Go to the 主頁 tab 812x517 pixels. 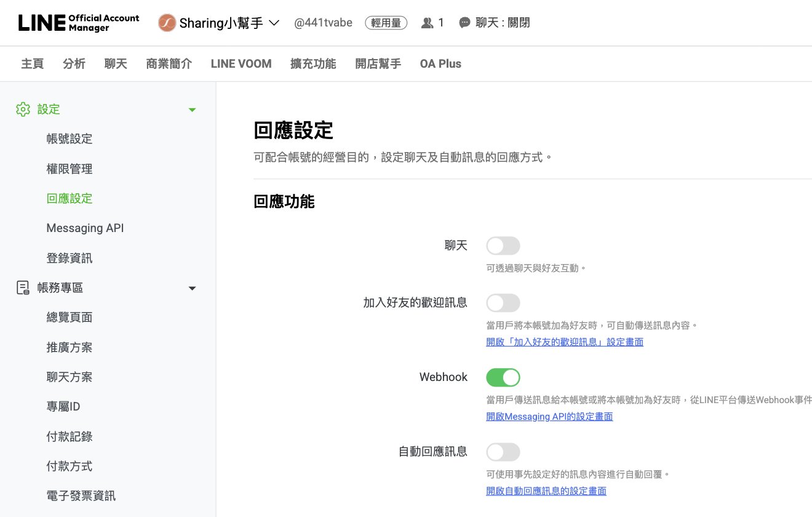pos(33,63)
